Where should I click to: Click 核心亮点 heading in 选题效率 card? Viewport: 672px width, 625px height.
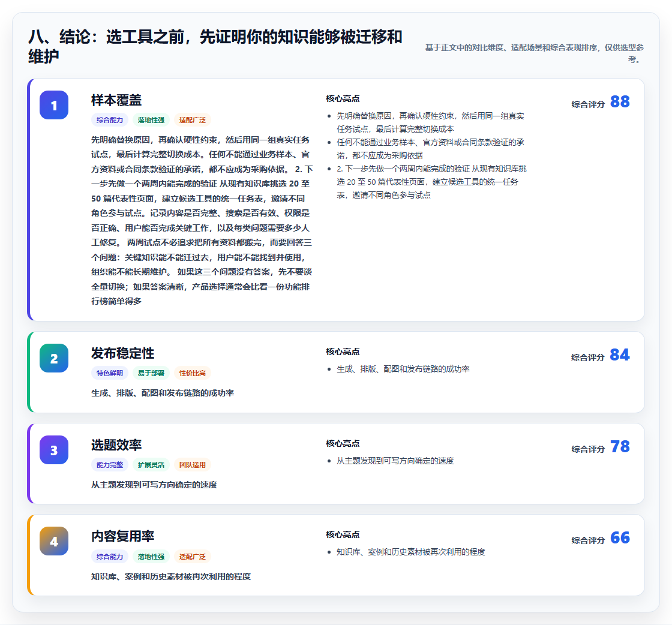[343, 443]
